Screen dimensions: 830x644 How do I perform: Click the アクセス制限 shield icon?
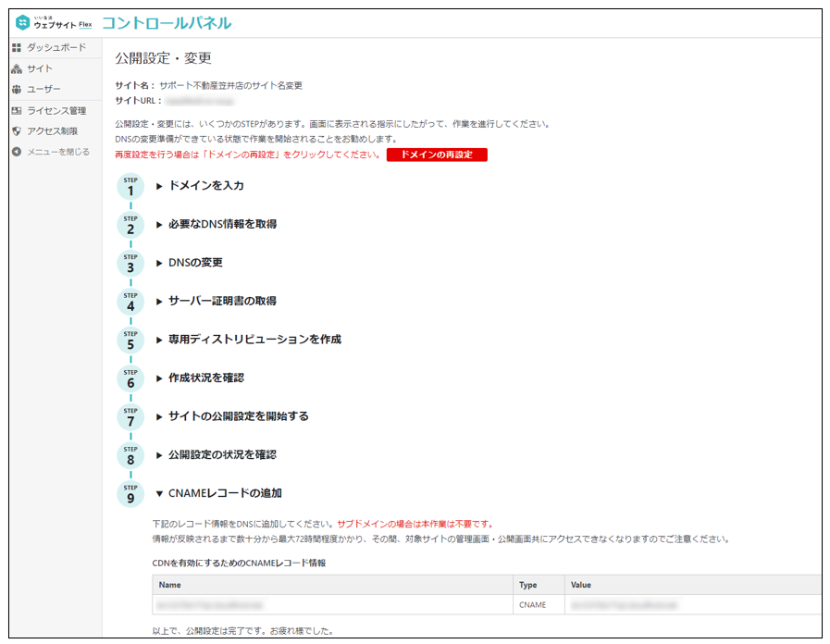(x=17, y=131)
